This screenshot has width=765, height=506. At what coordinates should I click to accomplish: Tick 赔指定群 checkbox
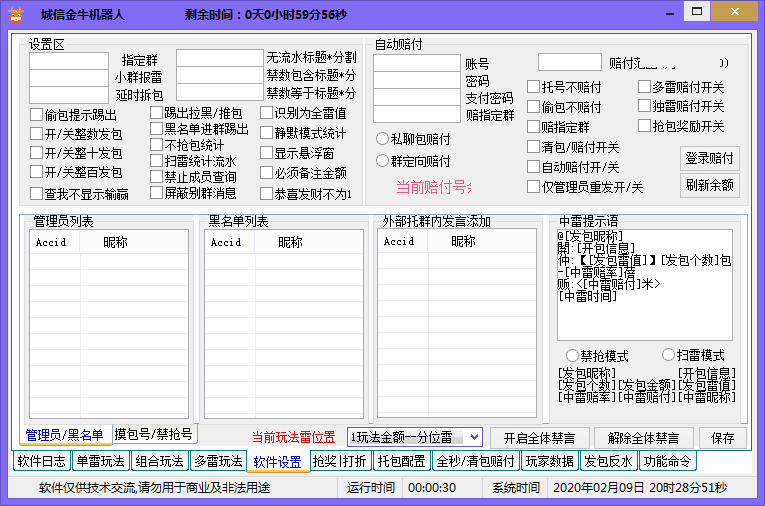(x=534, y=127)
